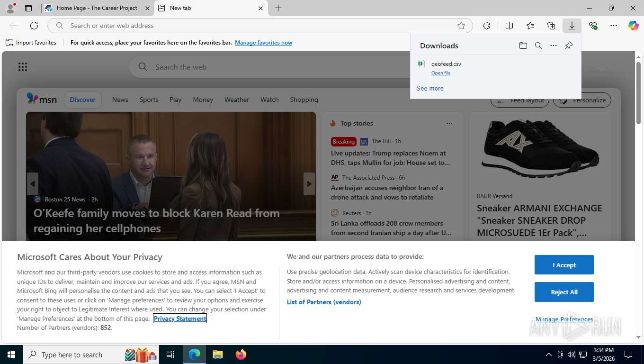The height and width of the screenshot is (364, 644).
Task: Open the Play section
Action: (x=176, y=100)
